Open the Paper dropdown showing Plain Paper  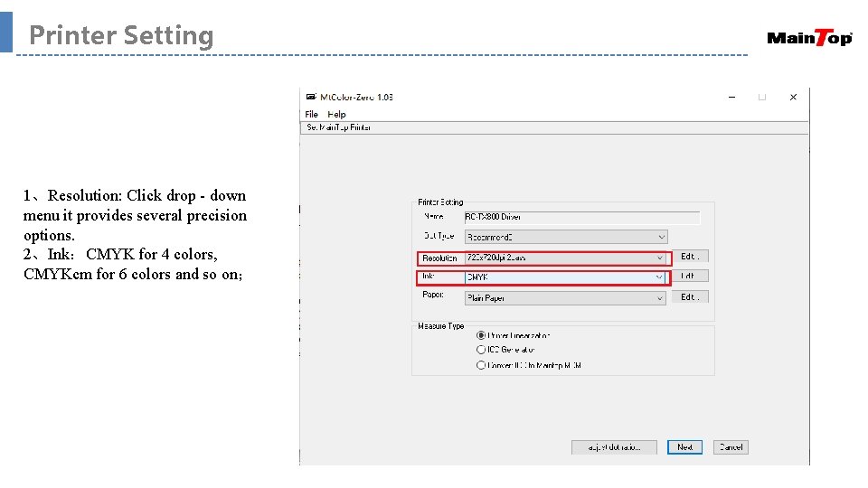(x=566, y=297)
